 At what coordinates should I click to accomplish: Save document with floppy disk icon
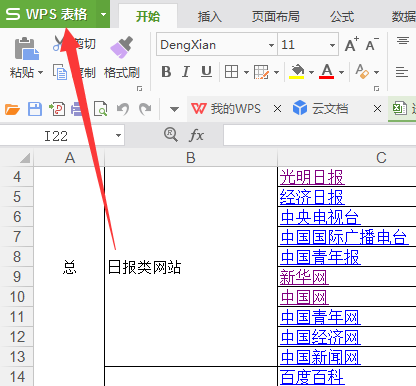(x=35, y=109)
